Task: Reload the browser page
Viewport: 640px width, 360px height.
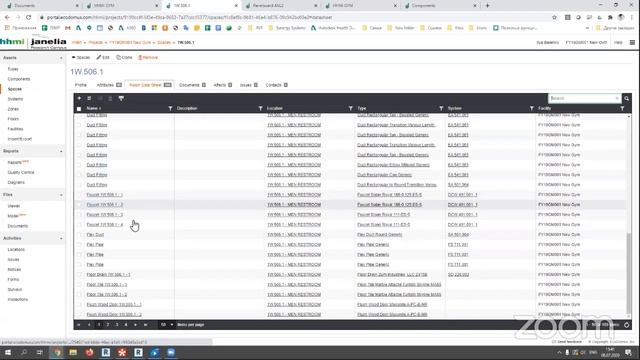Action: pyautogui.click(x=29, y=17)
